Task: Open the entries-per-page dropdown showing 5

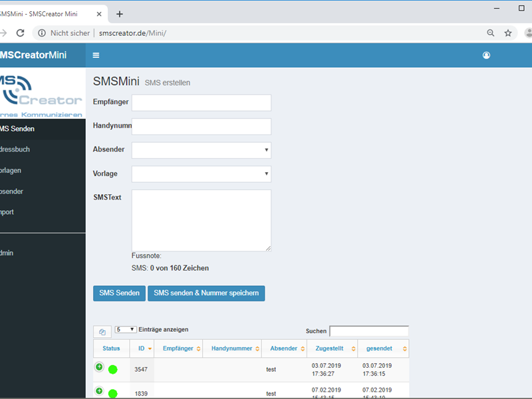Action: (x=126, y=329)
